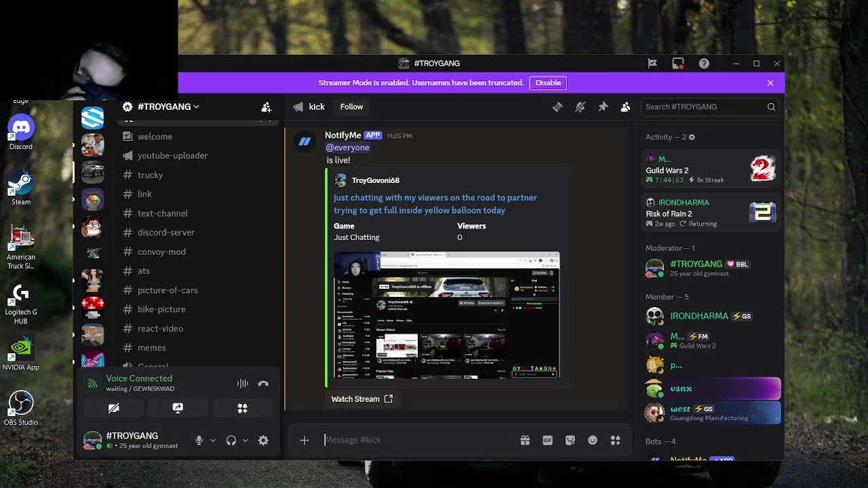868x488 pixels.
Task: Expand microphone input options arrow
Action: (x=213, y=441)
